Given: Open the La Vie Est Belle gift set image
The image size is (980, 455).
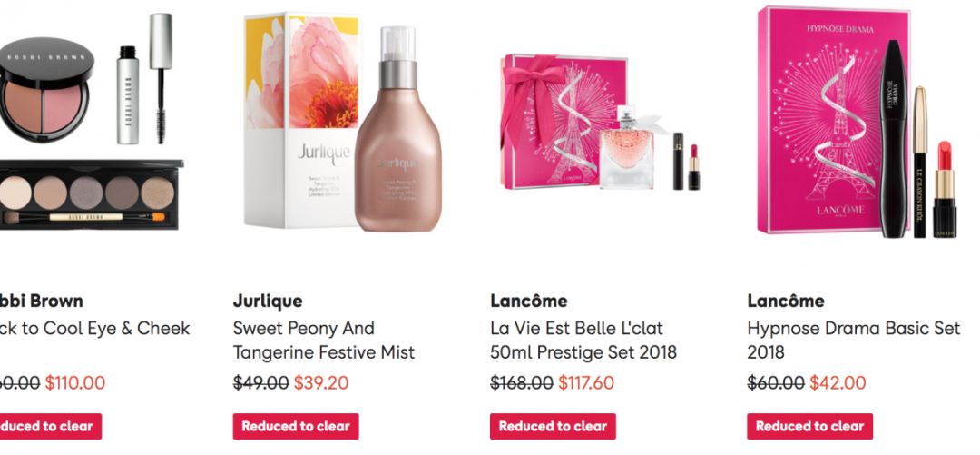Looking at the screenshot, I should [601, 122].
